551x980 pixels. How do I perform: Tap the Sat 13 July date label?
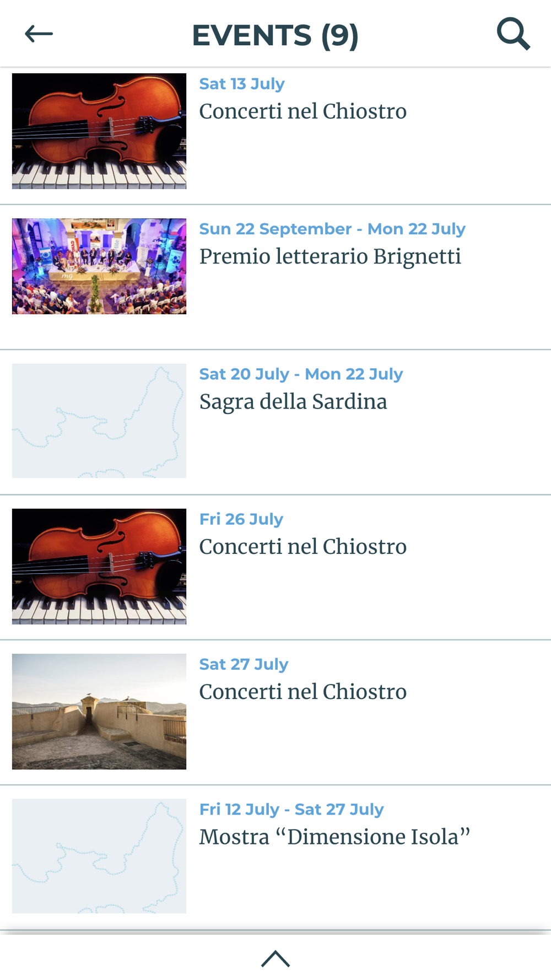[242, 84]
